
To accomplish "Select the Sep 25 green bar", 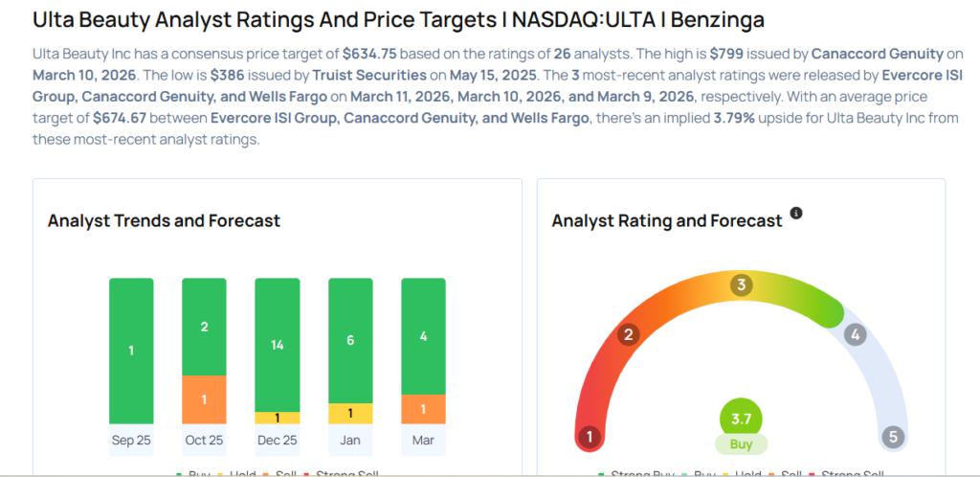I will tap(131, 351).
